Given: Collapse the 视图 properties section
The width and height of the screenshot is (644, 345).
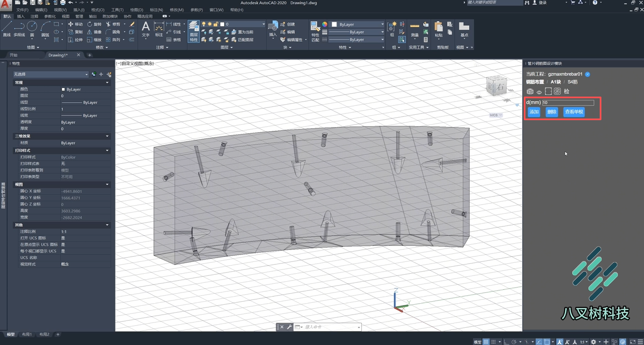Looking at the screenshot, I should pos(107,184).
